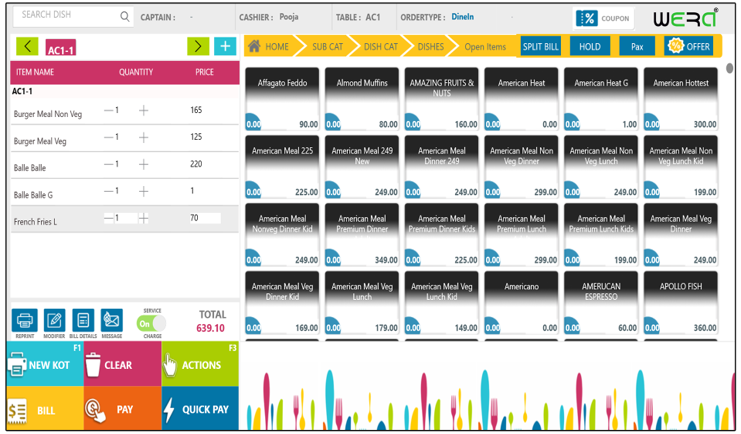Click the QUICK PAY button

pyautogui.click(x=200, y=408)
